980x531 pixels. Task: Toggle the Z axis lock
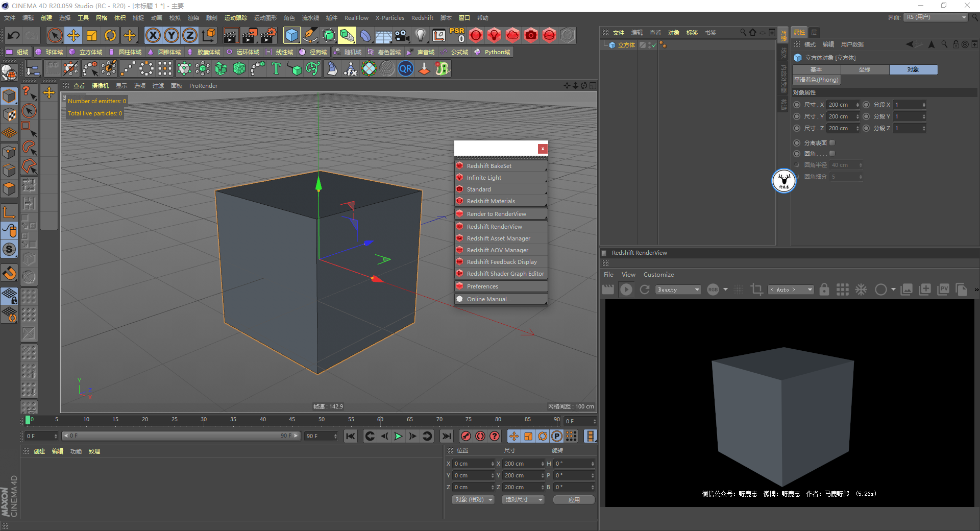pos(190,35)
